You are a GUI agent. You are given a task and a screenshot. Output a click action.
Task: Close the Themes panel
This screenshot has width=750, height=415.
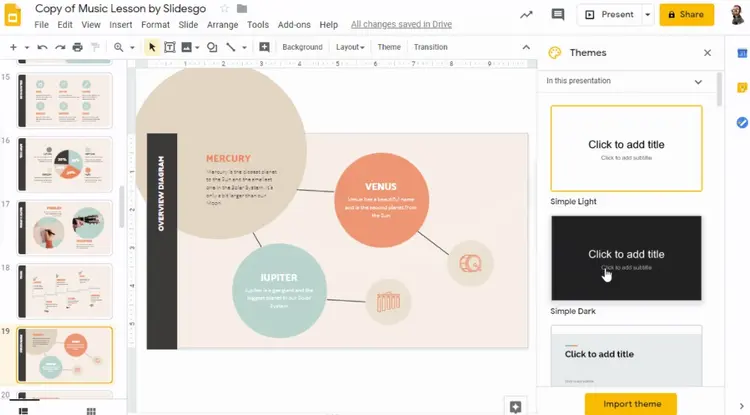[x=707, y=53]
